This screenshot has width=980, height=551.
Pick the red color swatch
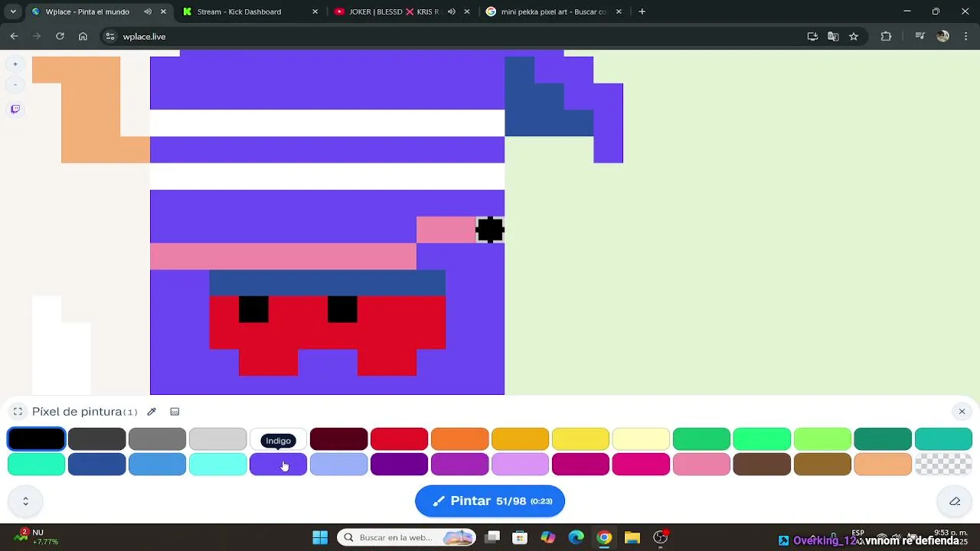coord(399,439)
